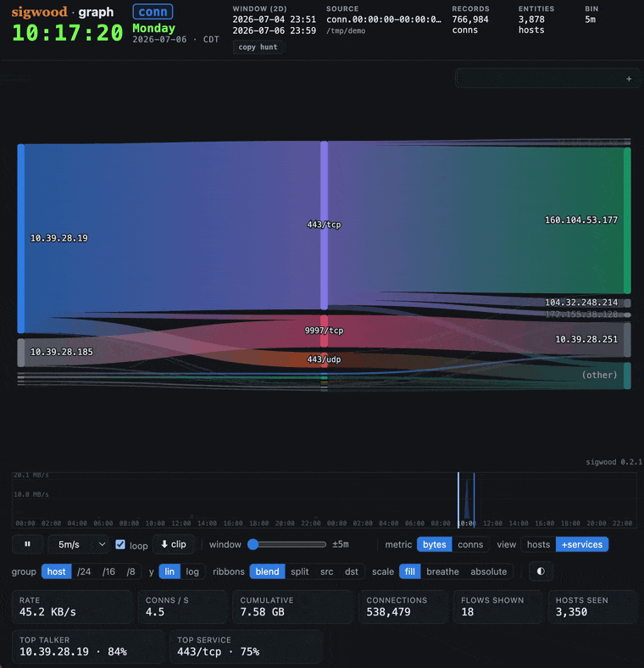The width and height of the screenshot is (644, 668).
Task: Click the CONNECTIONS 538,479 stat card
Action: [403, 607]
